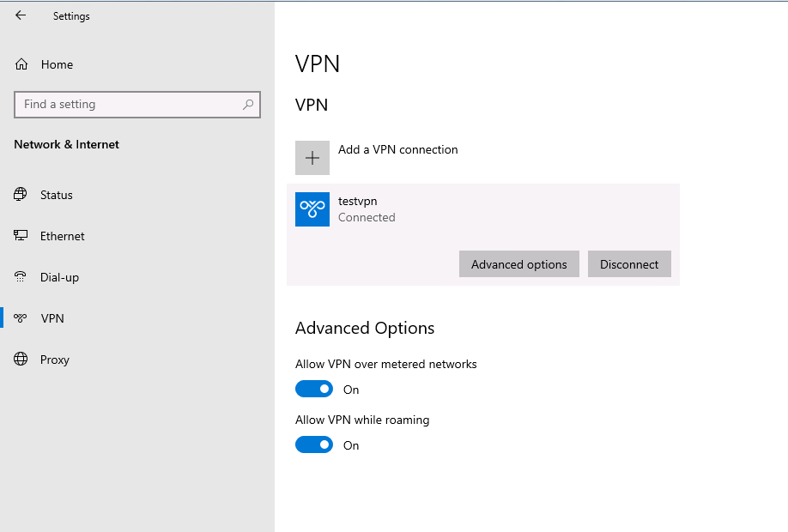Image resolution: width=788 pixels, height=532 pixels.
Task: Click the blue testvpn connection icon
Action: click(312, 209)
